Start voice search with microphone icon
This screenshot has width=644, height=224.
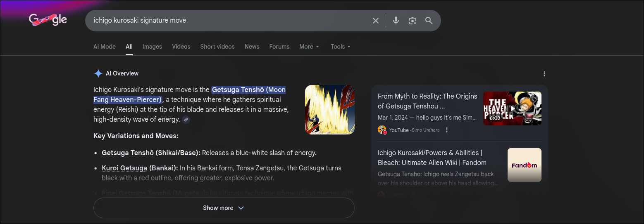click(x=396, y=21)
